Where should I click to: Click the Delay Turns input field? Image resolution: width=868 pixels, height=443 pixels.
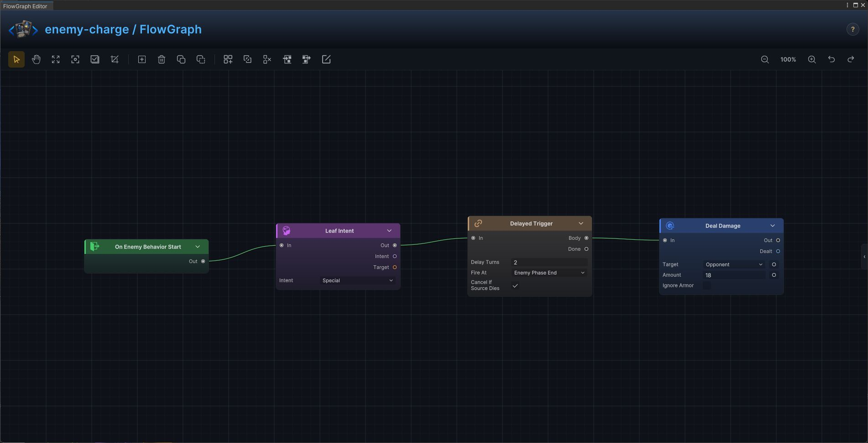pyautogui.click(x=549, y=262)
